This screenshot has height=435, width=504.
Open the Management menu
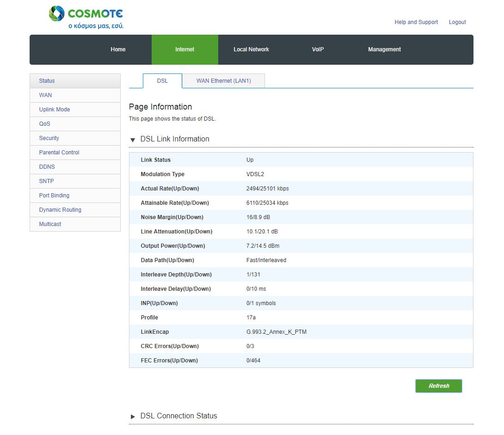tap(384, 49)
